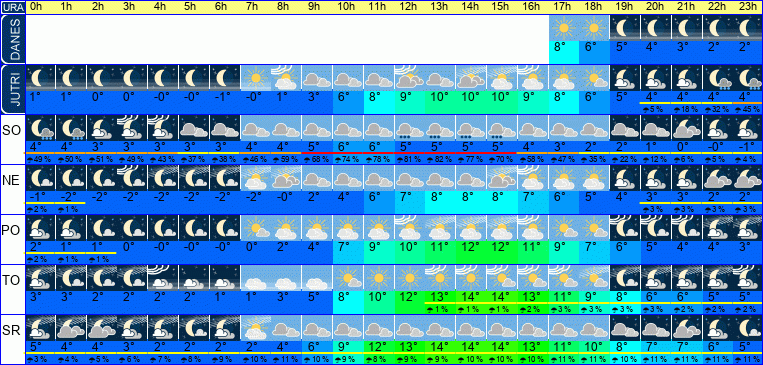
Task: Click the 23h column header
Action: coord(748,7)
